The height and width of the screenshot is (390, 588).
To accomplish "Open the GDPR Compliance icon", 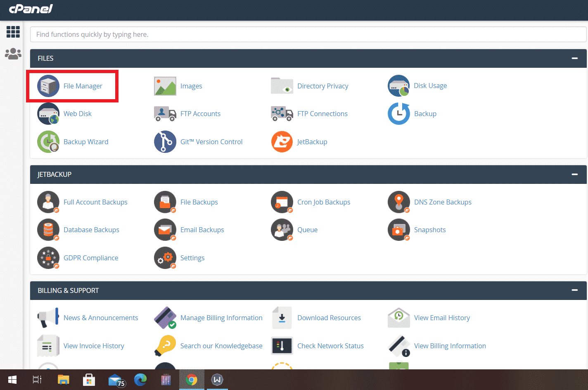I will [x=48, y=258].
